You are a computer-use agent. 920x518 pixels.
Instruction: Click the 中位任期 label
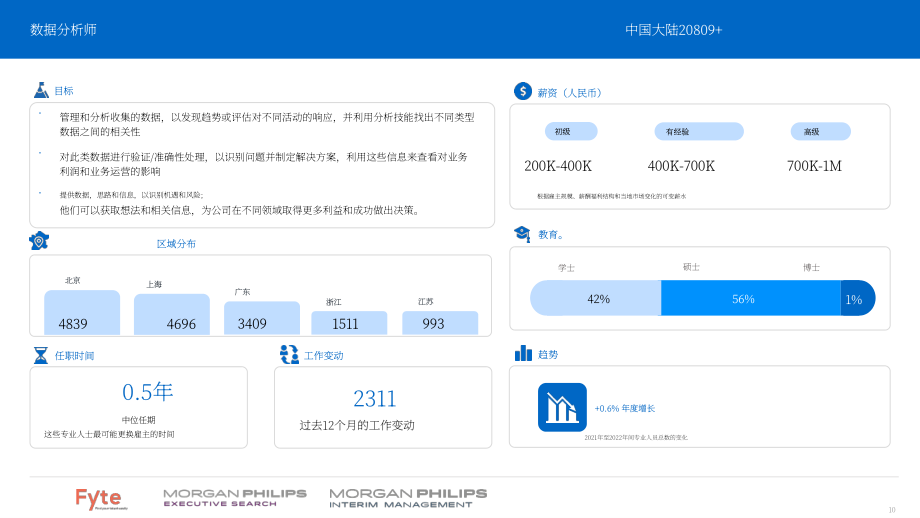coord(138,420)
